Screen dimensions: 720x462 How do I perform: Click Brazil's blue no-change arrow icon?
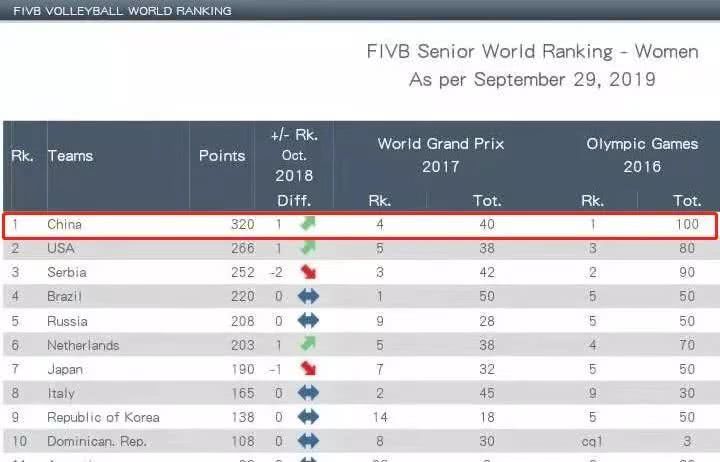pyautogui.click(x=308, y=296)
